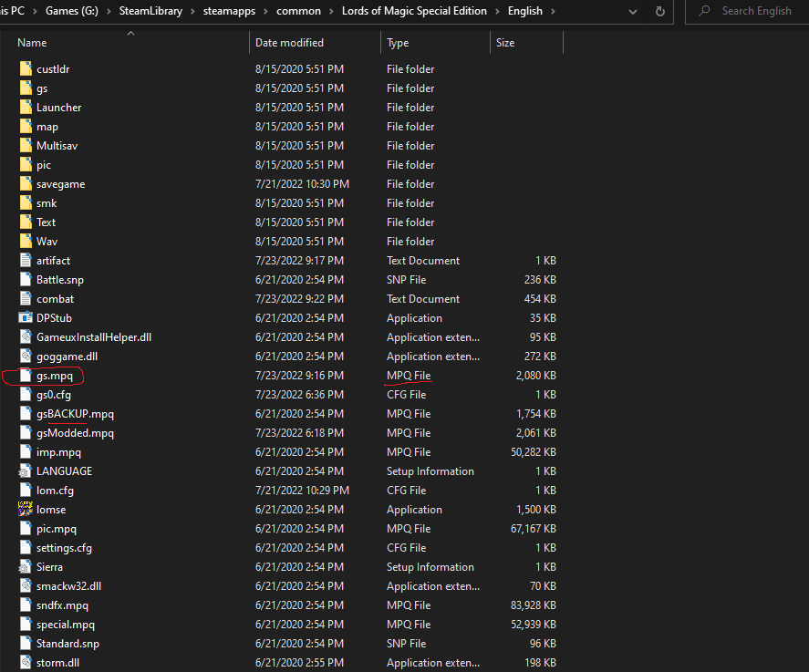809x672 pixels.
Task: Select the lom.cfg file name
Action: 55,491
